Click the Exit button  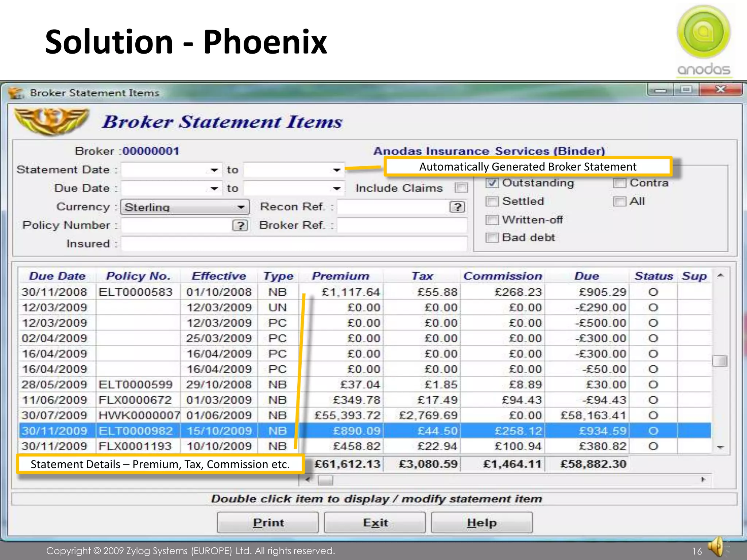click(x=375, y=522)
